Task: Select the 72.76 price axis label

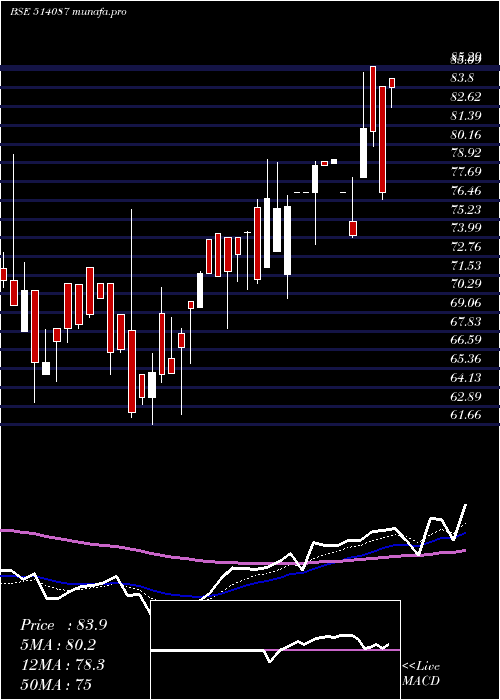Action: point(467,247)
